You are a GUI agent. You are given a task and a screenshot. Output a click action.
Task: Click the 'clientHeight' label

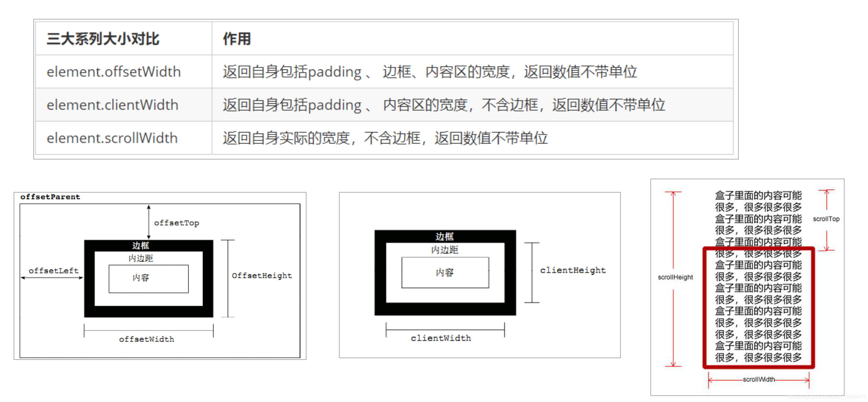pyautogui.click(x=573, y=270)
